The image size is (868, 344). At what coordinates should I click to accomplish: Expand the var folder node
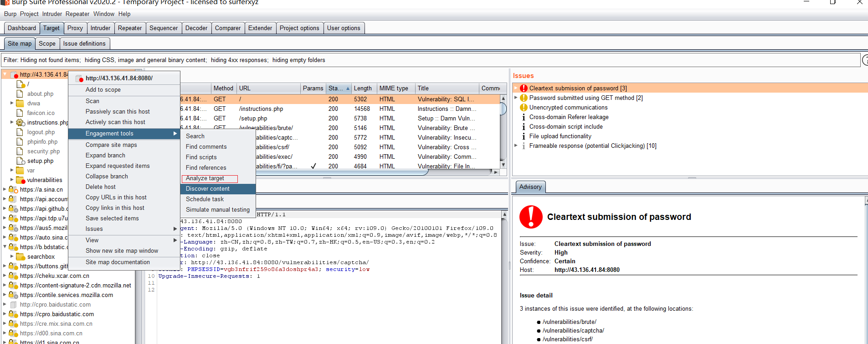[12, 170]
